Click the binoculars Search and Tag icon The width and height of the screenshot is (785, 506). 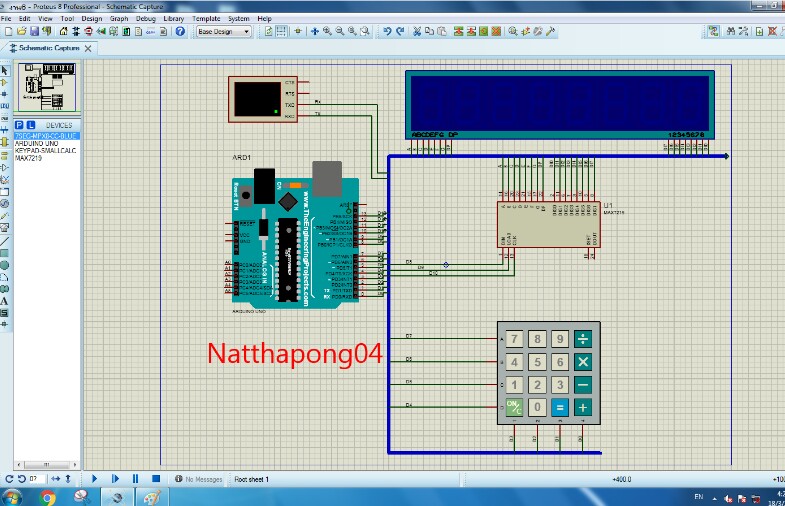click(731, 32)
